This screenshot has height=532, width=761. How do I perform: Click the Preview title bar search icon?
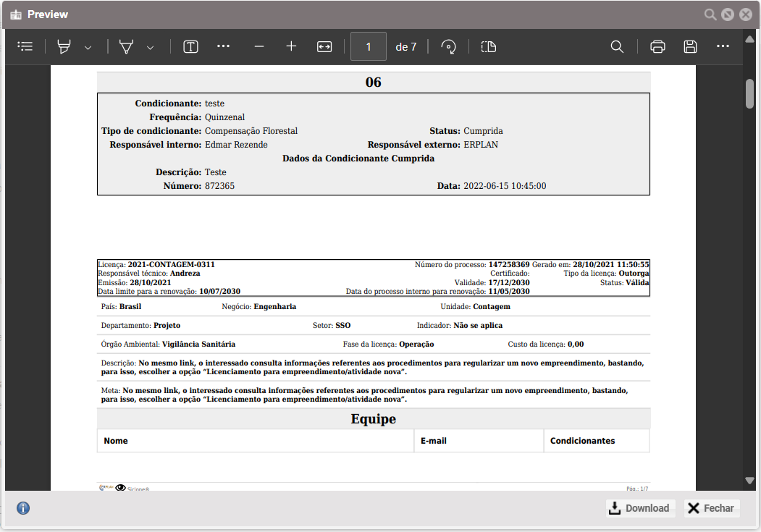(x=710, y=14)
